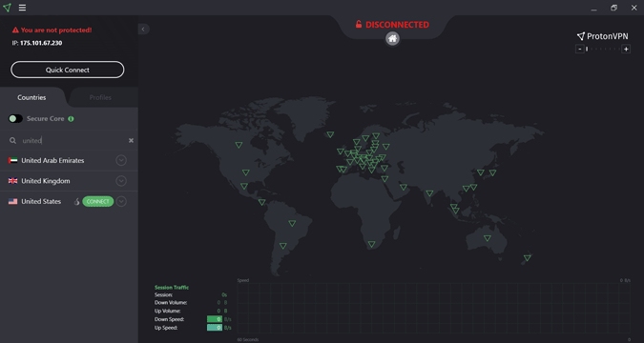Click the Session Traffic heading
Screen dimensions: 644x343
(x=172, y=288)
